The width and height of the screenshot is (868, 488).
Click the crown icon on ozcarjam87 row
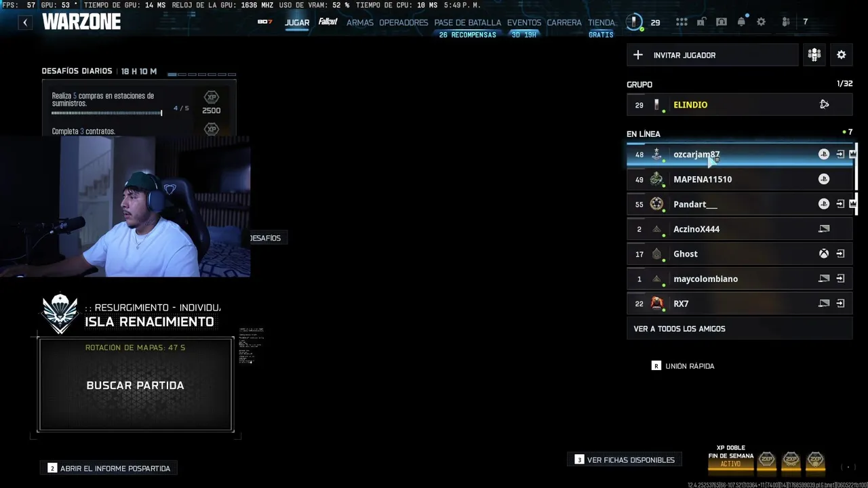pyautogui.click(x=852, y=155)
